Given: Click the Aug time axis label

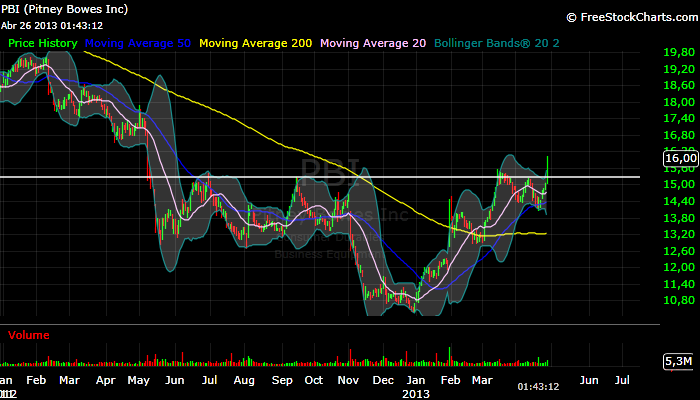Looking at the screenshot, I should 244,380.
